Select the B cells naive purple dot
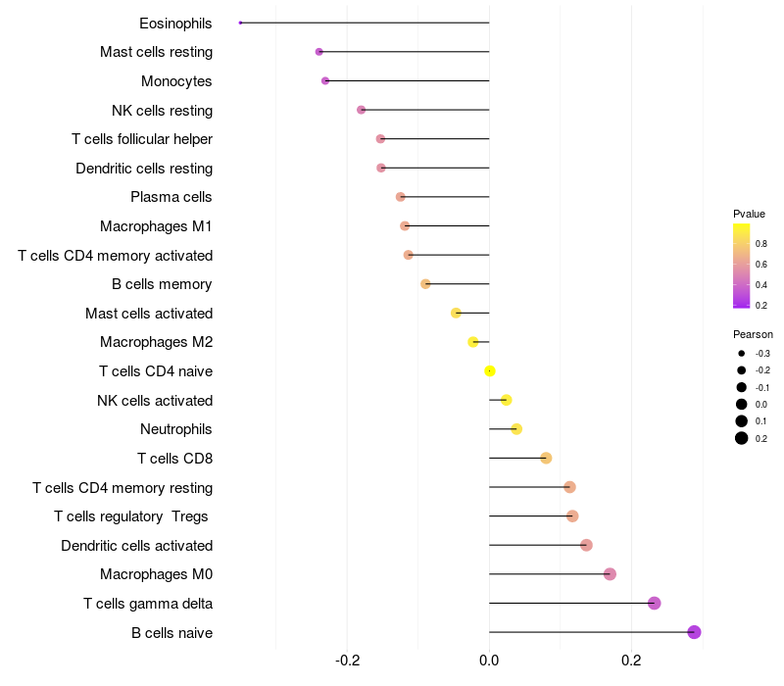 tap(694, 632)
